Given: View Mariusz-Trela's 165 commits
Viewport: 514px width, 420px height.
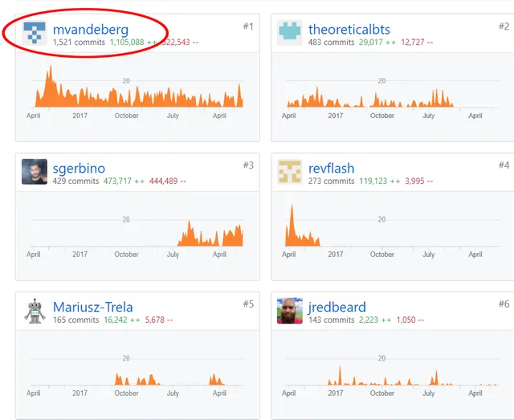Looking at the screenshot, I should click(x=76, y=320).
